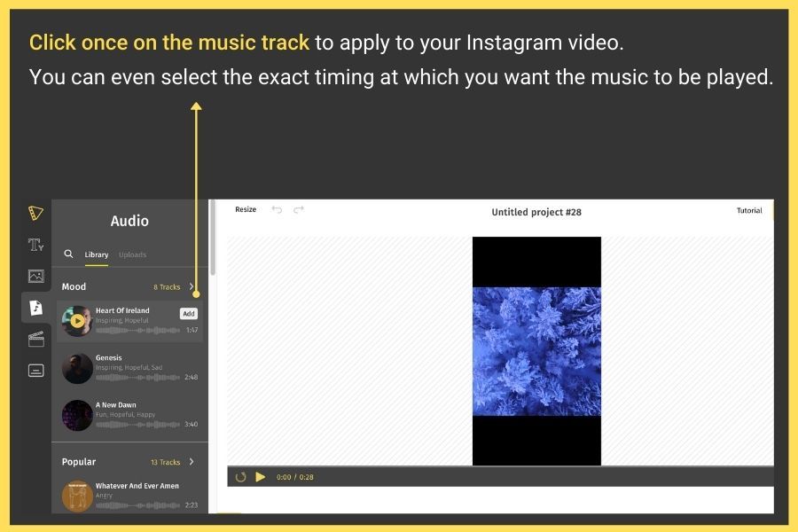
Task: Open the Resize option
Action: (x=246, y=209)
